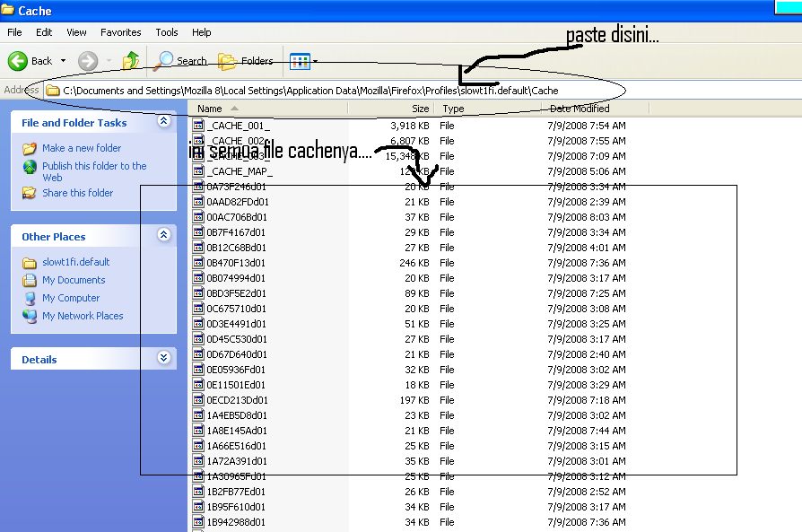Select file icon of 0B470F13d01
802x532 pixels.
(198, 263)
